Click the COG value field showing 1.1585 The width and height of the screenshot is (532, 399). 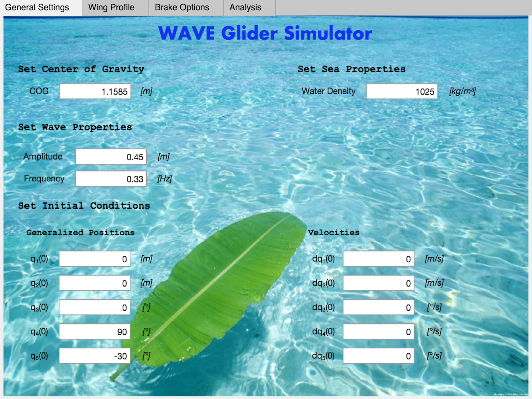point(95,91)
